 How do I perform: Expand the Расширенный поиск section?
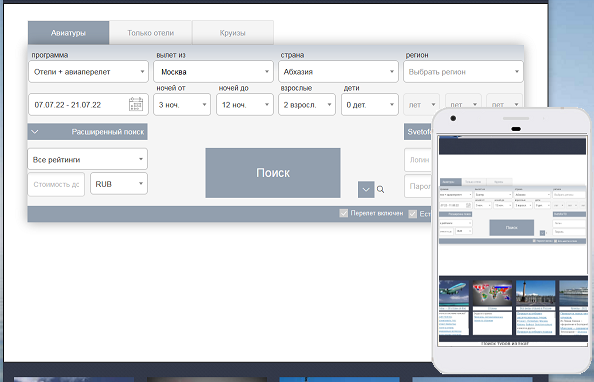point(88,132)
